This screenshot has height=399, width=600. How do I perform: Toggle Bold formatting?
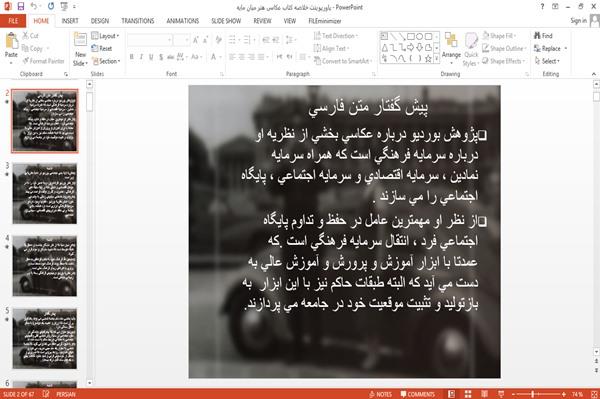tap(132, 57)
